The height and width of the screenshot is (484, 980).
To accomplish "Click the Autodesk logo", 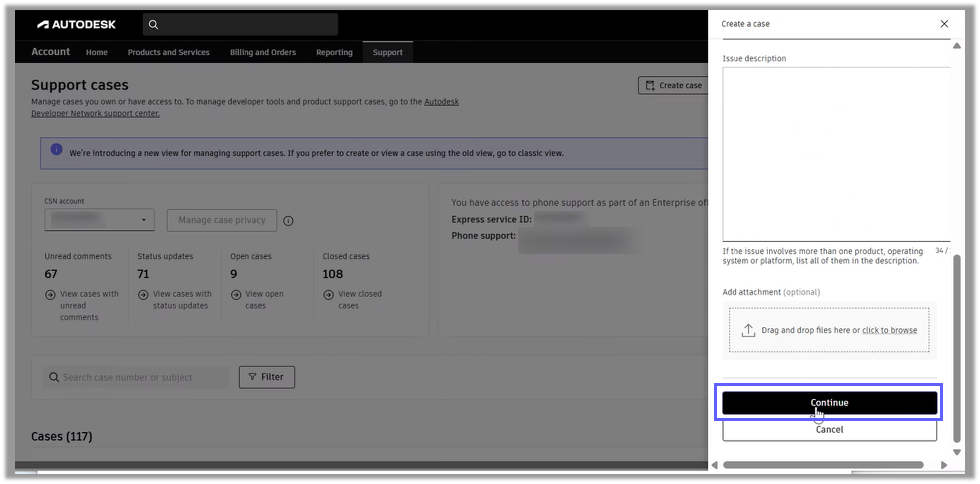I will (x=76, y=24).
